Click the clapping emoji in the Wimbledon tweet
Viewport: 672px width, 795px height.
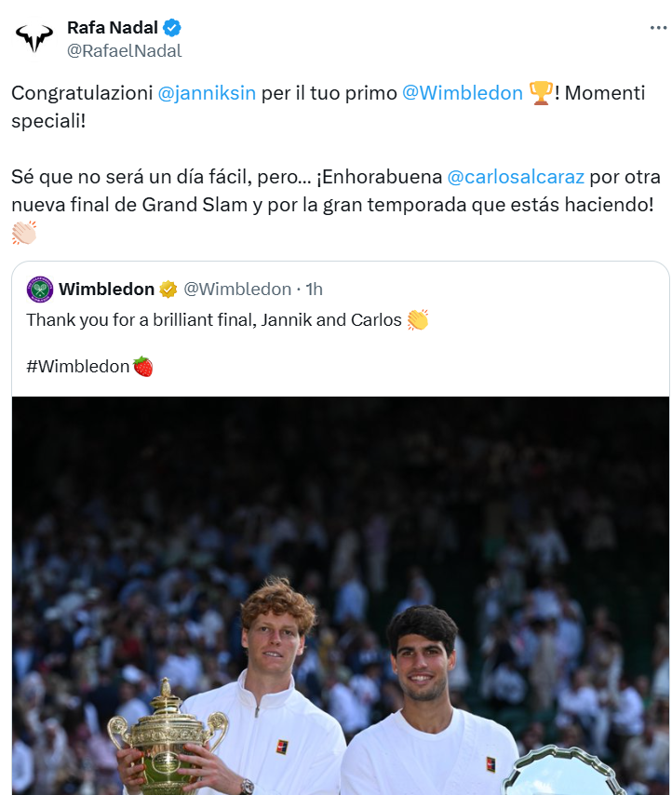(x=417, y=319)
